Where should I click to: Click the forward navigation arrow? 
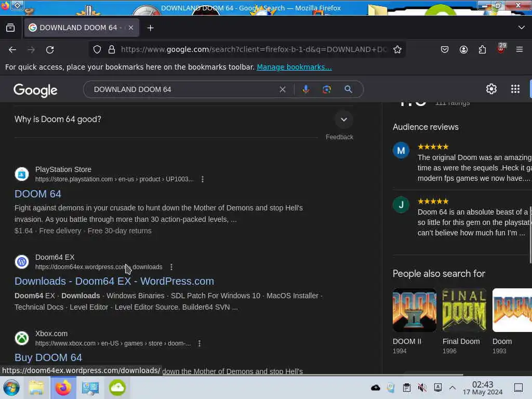click(x=31, y=50)
